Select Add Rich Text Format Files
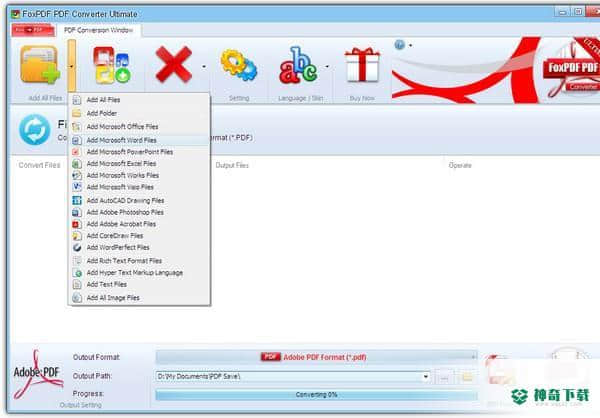Screen dimensions: 600x418 [x=139, y=261]
